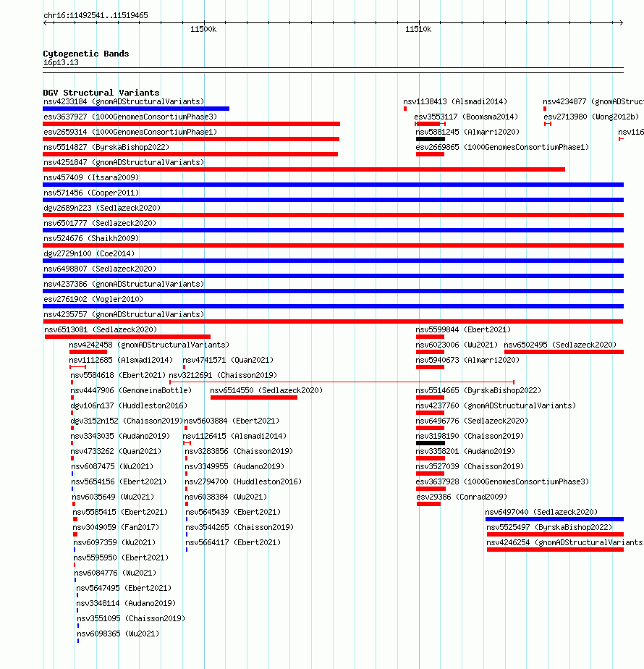Click nsv6514550 (Sedlazeck2020) label
The width and height of the screenshot is (644, 669).
[266, 390]
